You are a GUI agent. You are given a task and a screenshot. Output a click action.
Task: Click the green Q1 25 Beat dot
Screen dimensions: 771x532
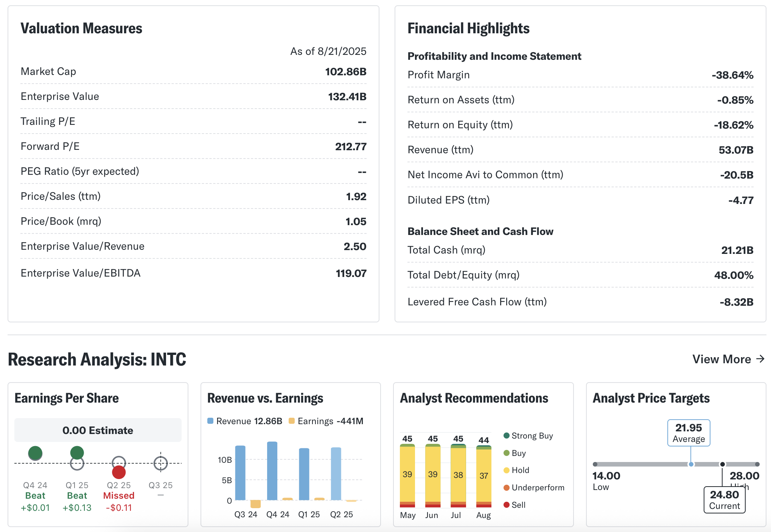click(x=77, y=453)
